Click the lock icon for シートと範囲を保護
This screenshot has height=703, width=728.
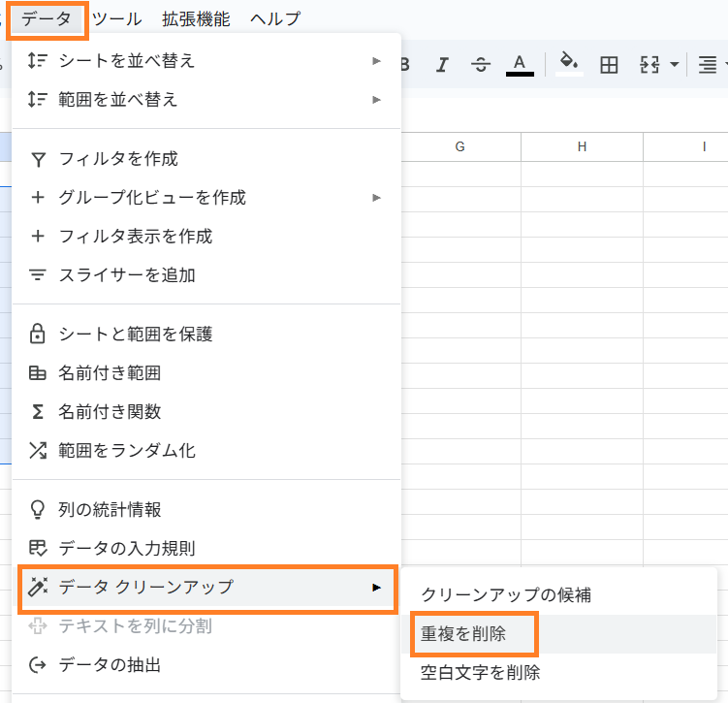coord(38,334)
